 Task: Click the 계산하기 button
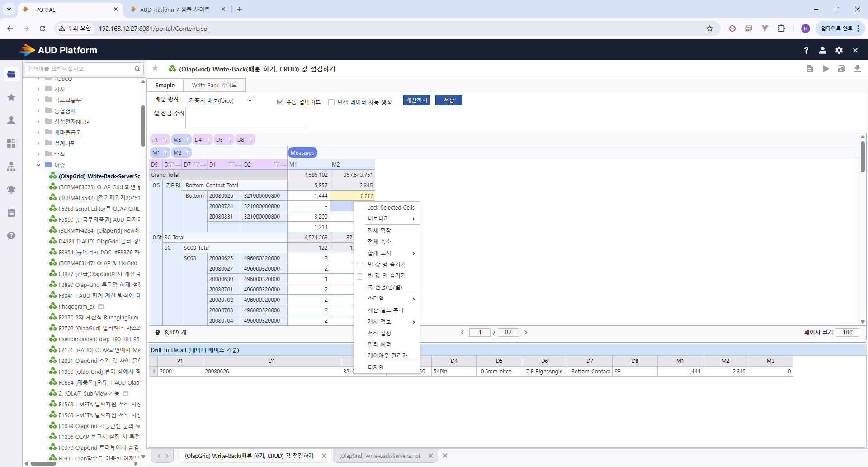click(416, 100)
